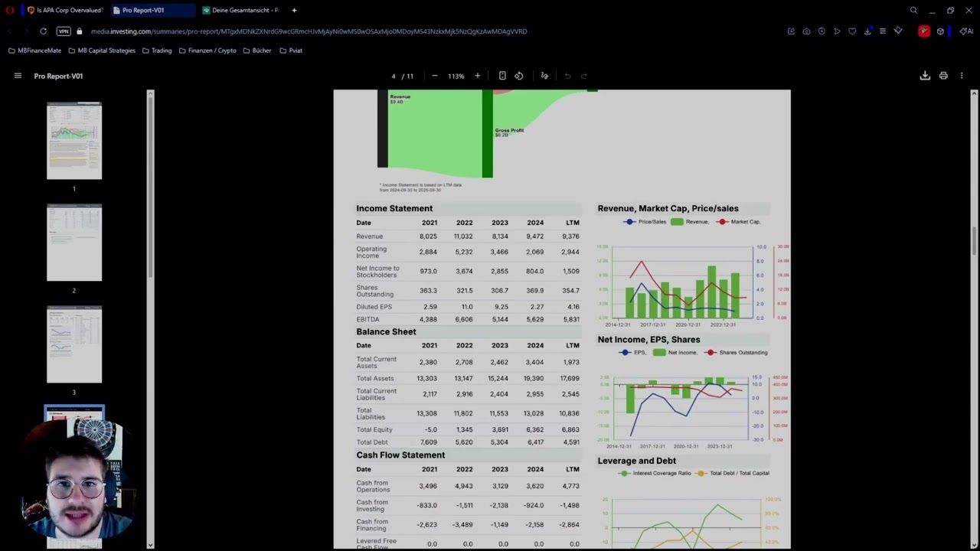Image resolution: width=980 pixels, height=551 pixels.
Task: Click the address bar URL
Action: point(309,31)
